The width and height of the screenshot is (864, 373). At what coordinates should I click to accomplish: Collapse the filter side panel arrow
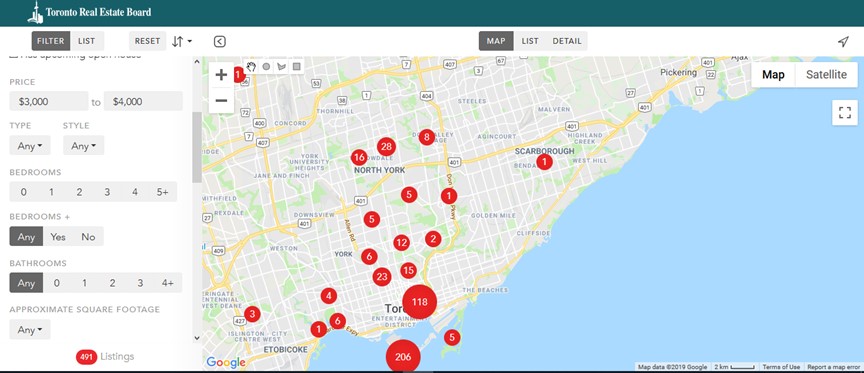coord(219,41)
